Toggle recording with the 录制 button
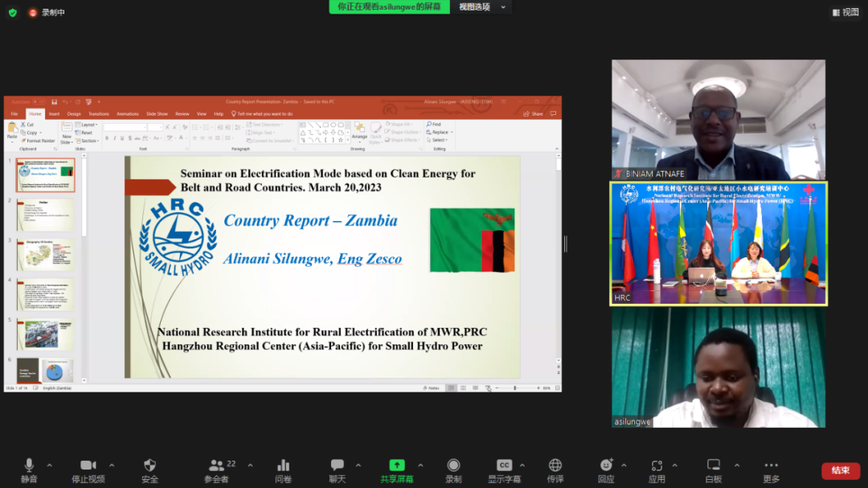 tap(453, 470)
